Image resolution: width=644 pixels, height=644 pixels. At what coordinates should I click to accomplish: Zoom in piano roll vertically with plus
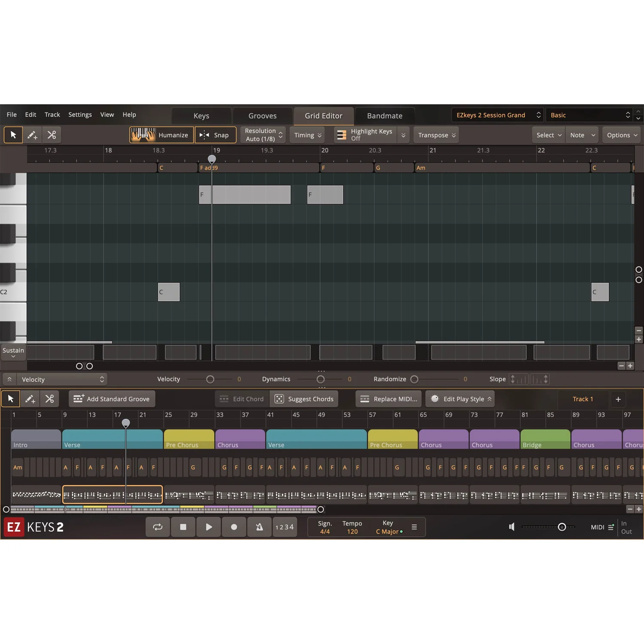(639, 339)
